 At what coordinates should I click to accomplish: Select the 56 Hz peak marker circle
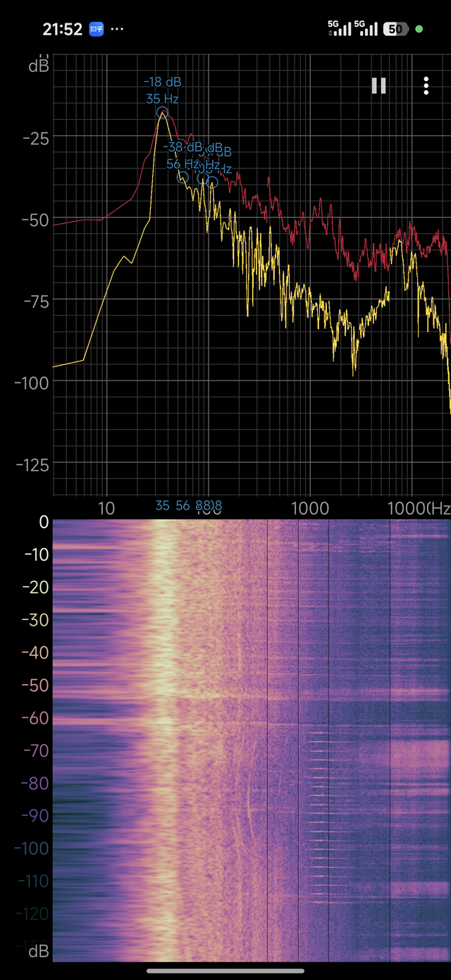coord(183,177)
